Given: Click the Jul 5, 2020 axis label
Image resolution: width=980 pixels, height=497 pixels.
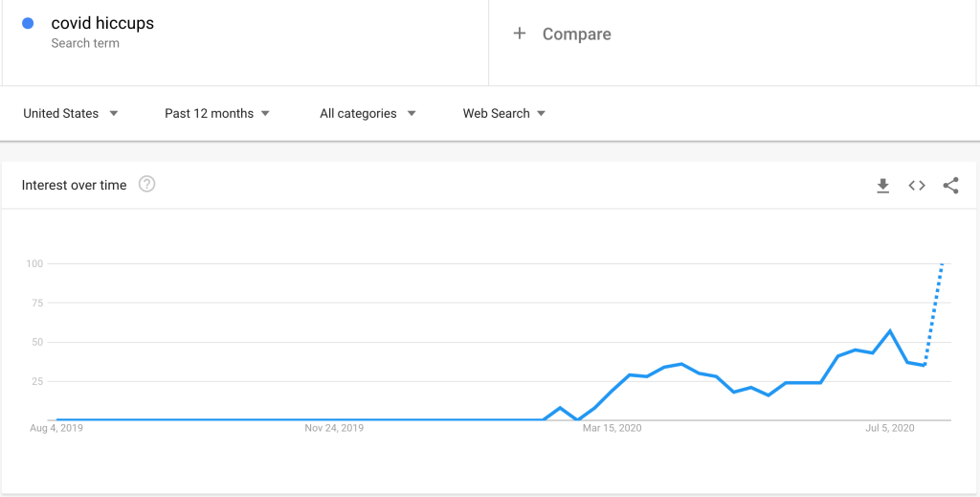Looking at the screenshot, I should [890, 428].
